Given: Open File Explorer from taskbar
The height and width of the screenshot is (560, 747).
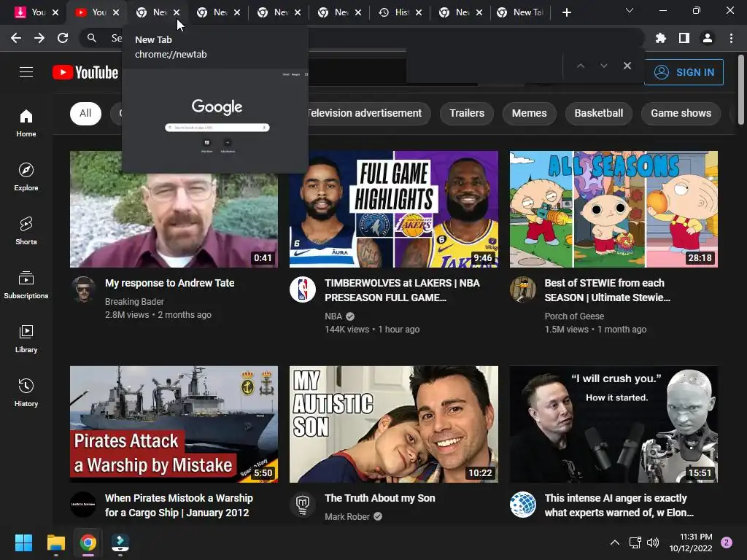Looking at the screenshot, I should click(55, 542).
